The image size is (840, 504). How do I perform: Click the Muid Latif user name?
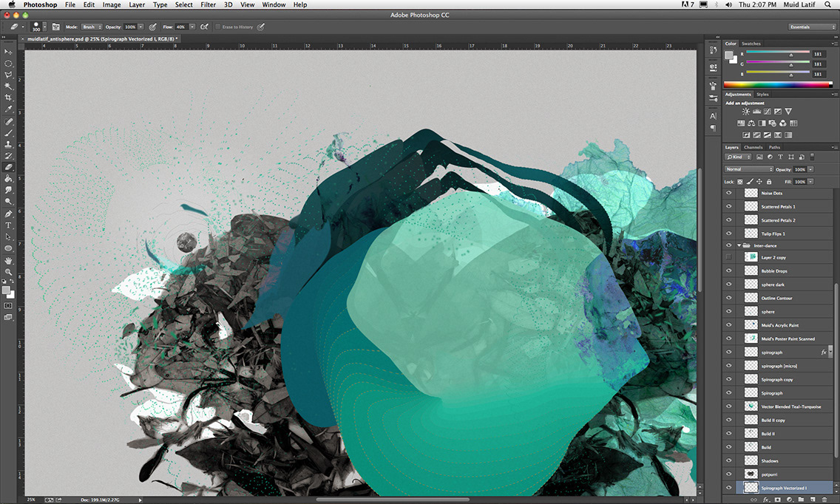pos(799,4)
